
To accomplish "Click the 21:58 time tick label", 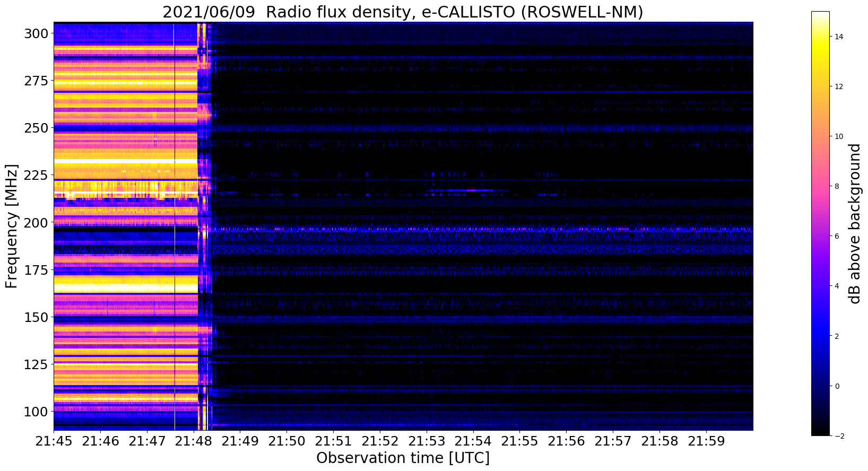I will coord(661,441).
